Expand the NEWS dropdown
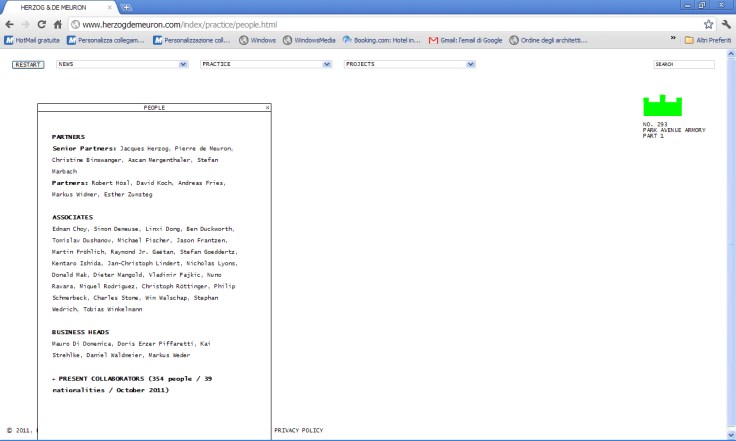 (x=183, y=64)
